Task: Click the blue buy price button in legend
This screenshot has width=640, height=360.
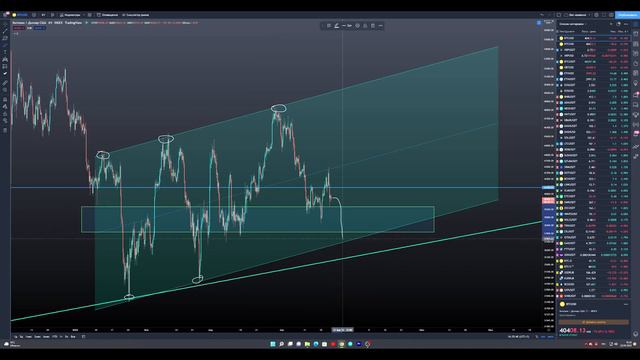Action: pyautogui.click(x=40, y=28)
